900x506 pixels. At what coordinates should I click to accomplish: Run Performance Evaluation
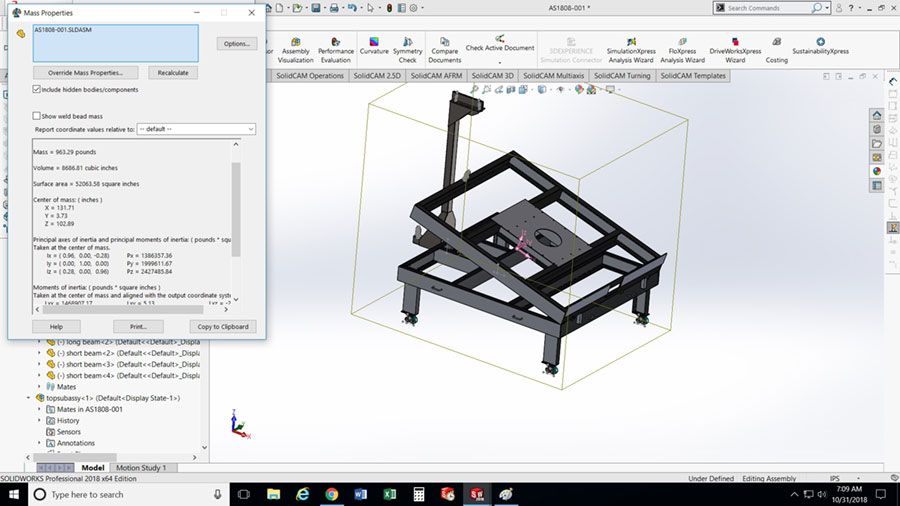coord(336,50)
